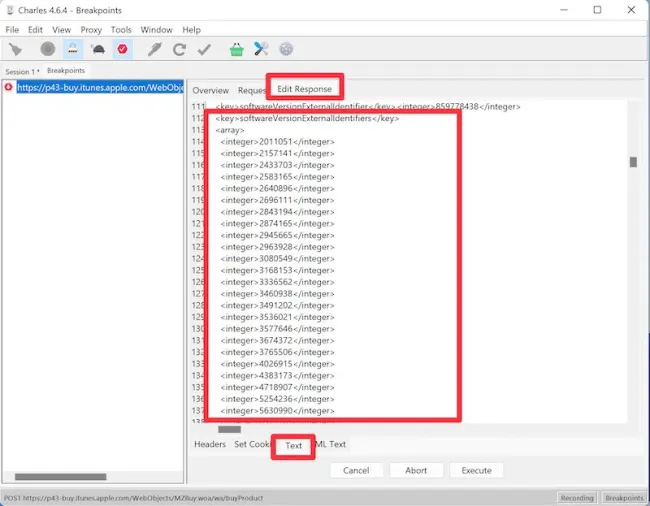Screen dimensions: 650x506
Task: Click the Abort button
Action: point(416,470)
